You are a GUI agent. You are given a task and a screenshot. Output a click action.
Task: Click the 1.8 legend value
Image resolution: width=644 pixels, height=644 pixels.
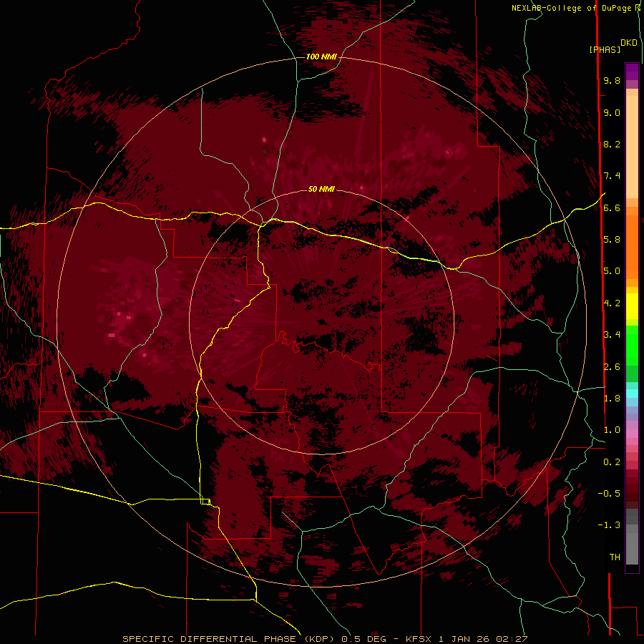pyautogui.click(x=612, y=398)
